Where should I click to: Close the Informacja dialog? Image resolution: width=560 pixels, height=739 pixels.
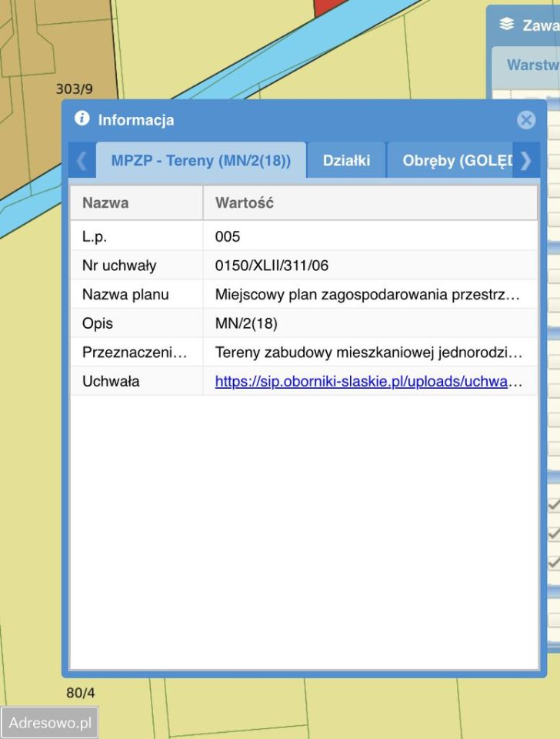coord(525,120)
